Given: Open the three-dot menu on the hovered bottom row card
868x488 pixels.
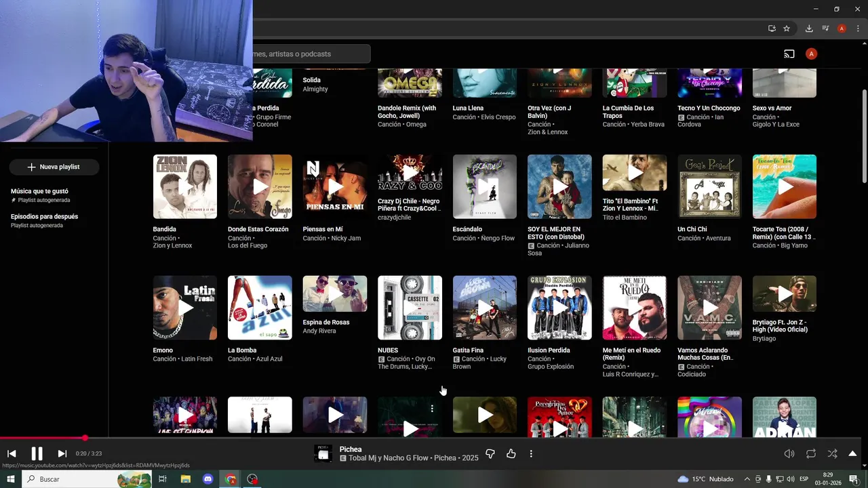Looking at the screenshot, I should click(x=432, y=408).
